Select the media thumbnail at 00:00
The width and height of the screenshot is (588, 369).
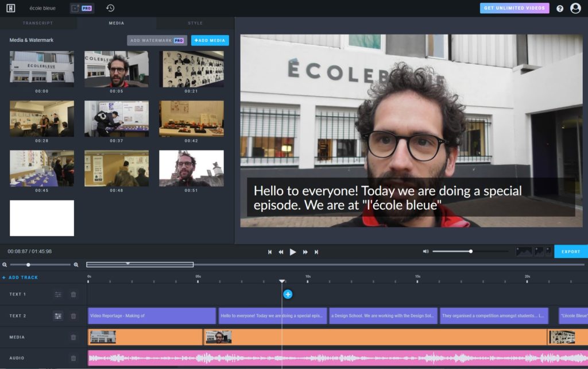pyautogui.click(x=41, y=69)
